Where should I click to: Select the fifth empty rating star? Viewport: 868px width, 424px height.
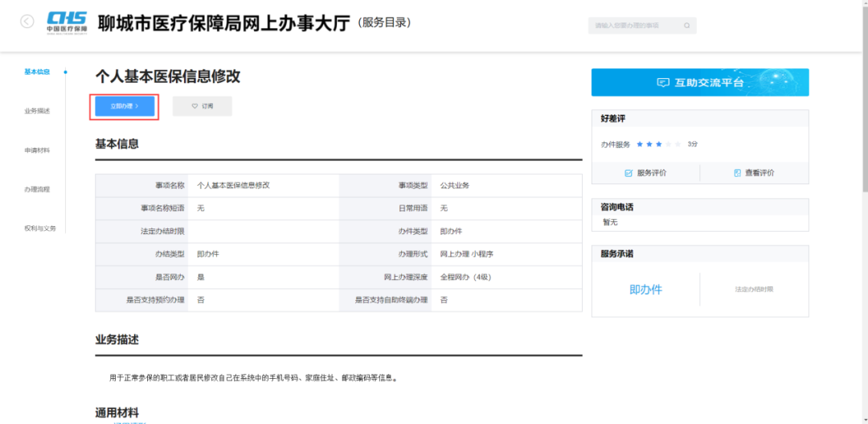coord(678,144)
